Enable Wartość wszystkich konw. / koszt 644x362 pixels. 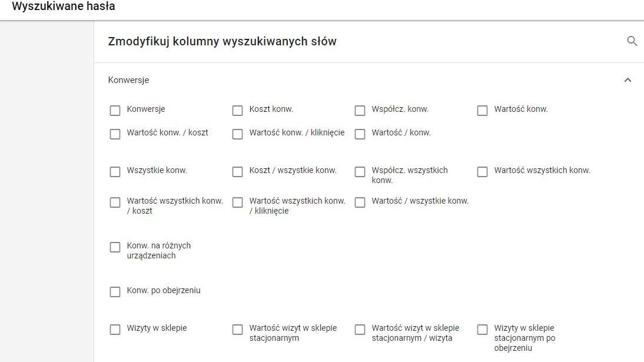(115, 202)
